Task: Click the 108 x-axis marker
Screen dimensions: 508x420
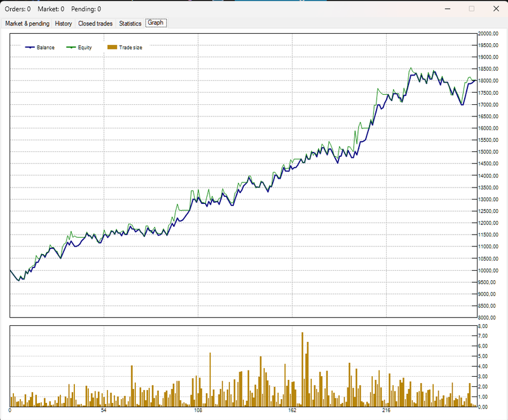Action: (198, 410)
